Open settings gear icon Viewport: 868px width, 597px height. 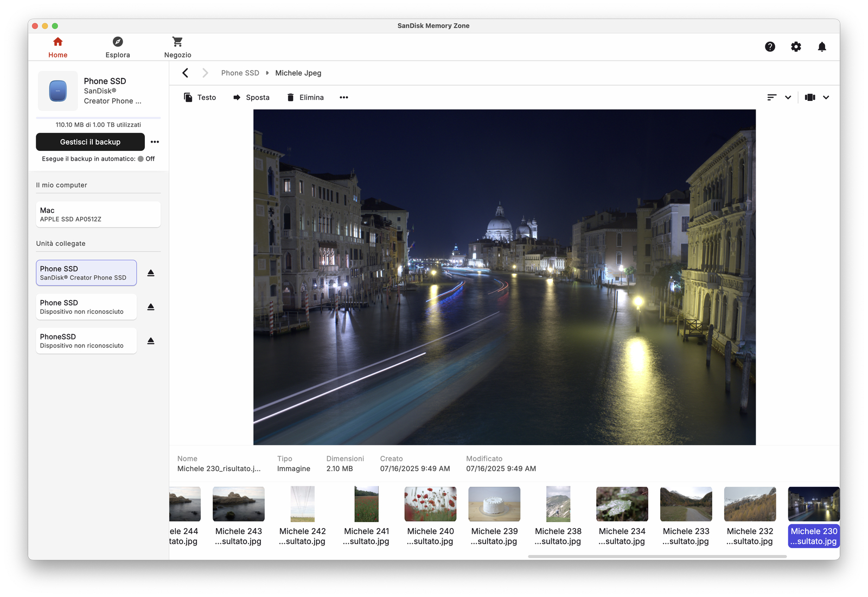(796, 47)
